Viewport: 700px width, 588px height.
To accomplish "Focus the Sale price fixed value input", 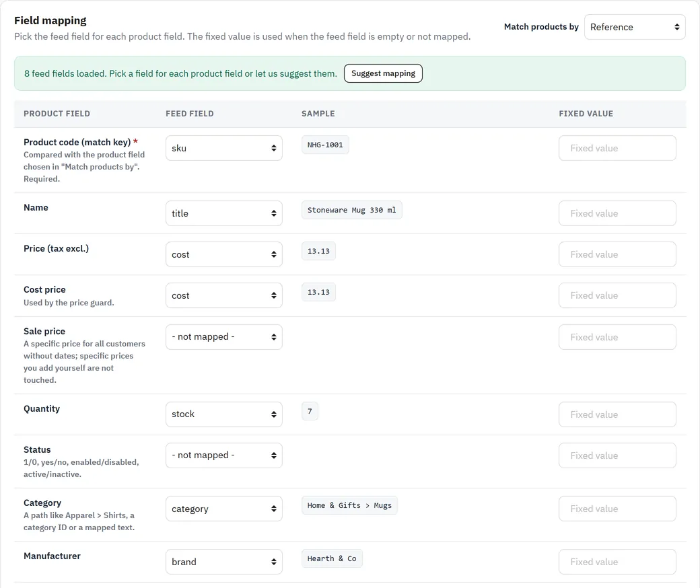I will (x=617, y=337).
